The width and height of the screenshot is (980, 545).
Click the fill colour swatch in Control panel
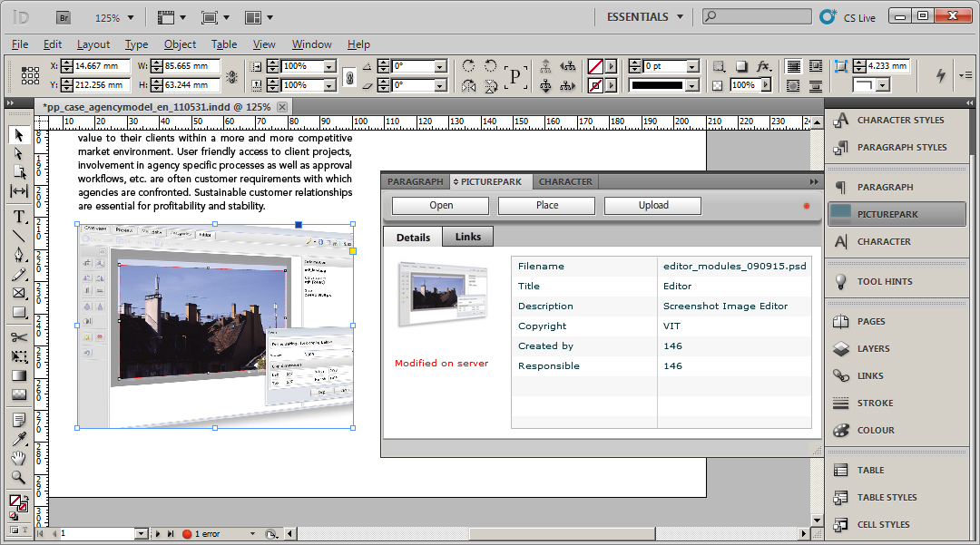tap(595, 66)
